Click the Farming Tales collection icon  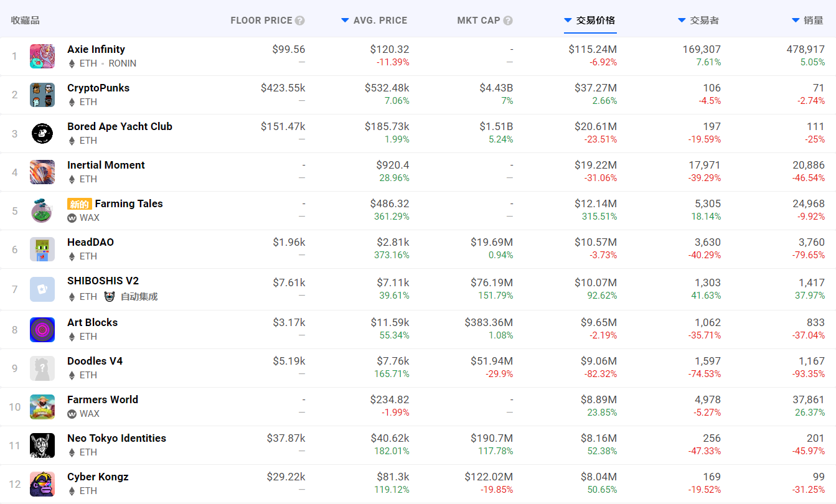coord(42,211)
